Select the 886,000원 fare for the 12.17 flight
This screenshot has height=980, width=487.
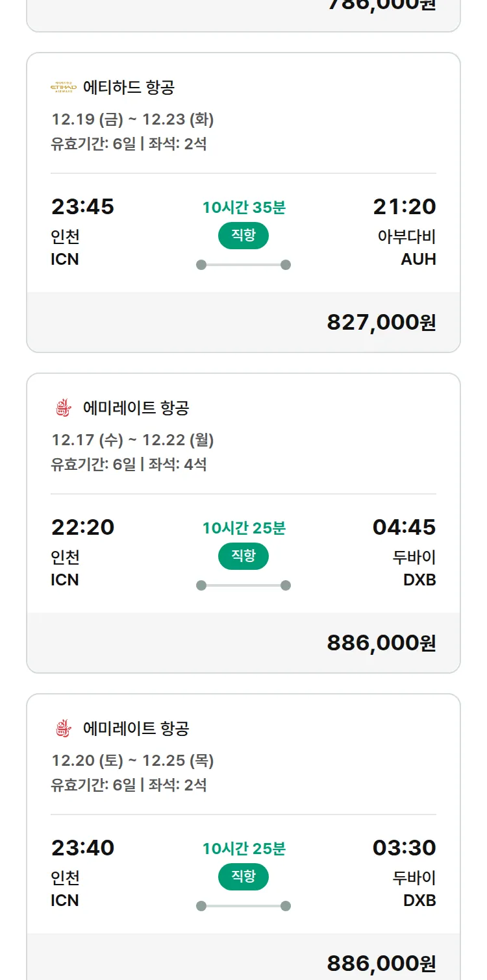(x=381, y=643)
